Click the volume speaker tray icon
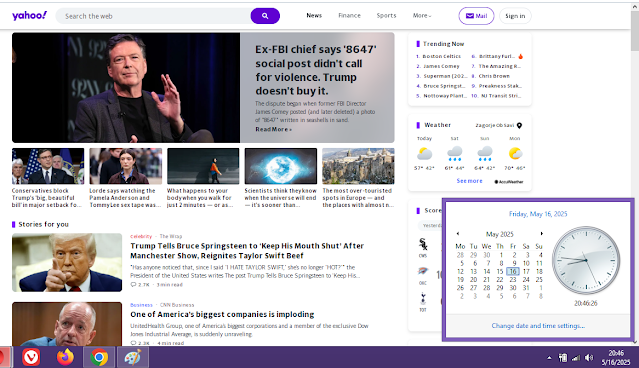This screenshot has height=368, width=639. tap(589, 358)
